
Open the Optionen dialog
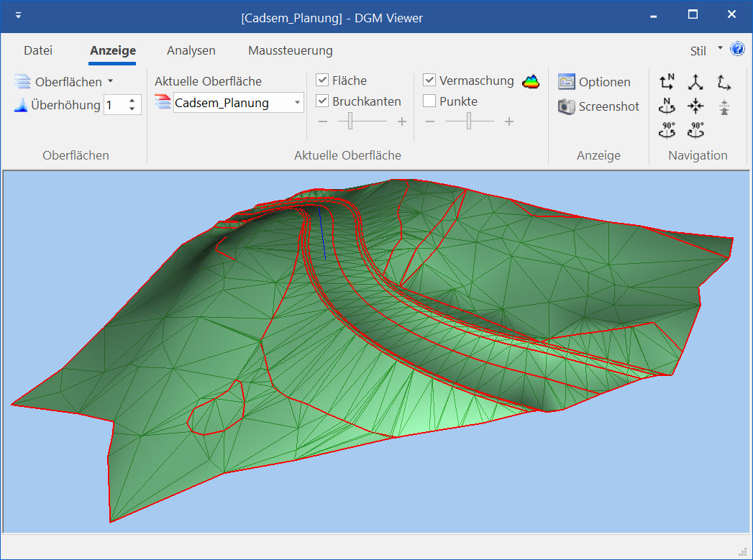tap(595, 82)
